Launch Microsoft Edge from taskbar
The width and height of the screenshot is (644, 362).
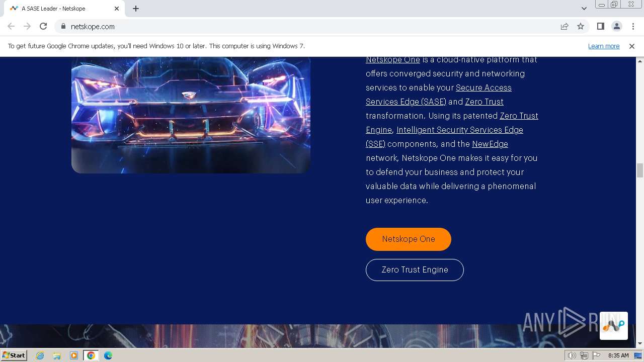click(x=108, y=355)
